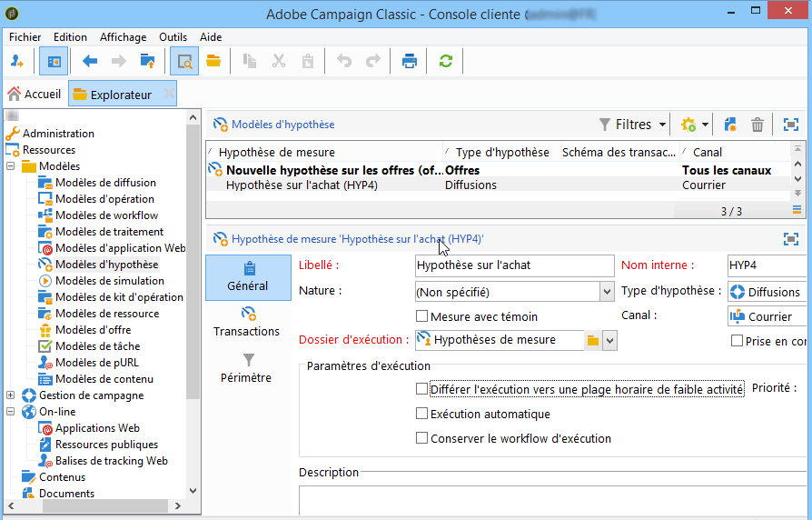Viewport: 812px width, 520px height.
Task: Select Applications Web tree item
Action: tap(97, 427)
